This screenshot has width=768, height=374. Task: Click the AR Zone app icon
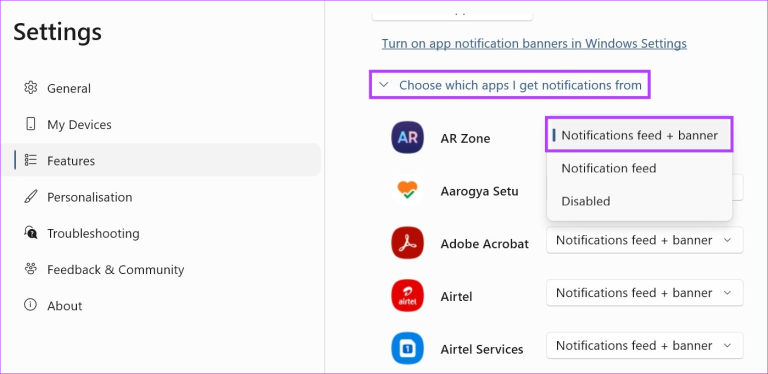point(407,138)
